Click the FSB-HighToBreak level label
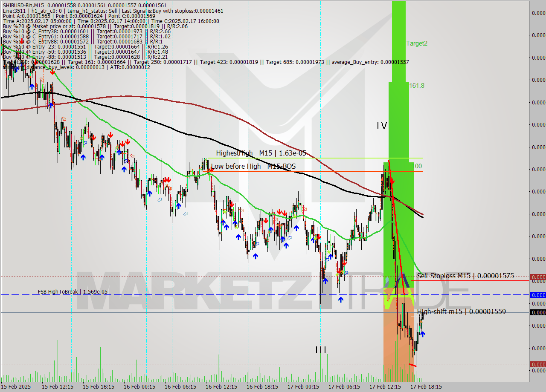546x392 pixels. pos(73,292)
